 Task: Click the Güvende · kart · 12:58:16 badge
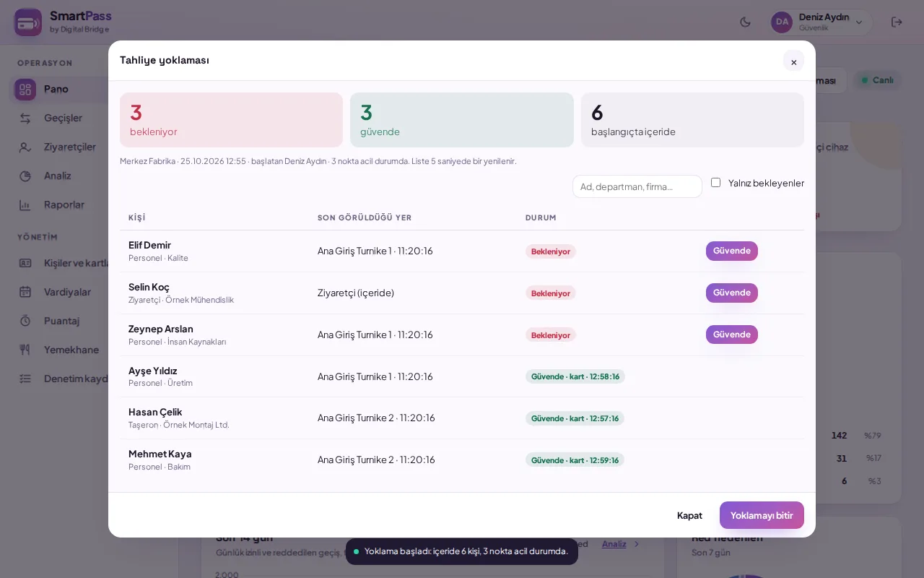point(575,376)
